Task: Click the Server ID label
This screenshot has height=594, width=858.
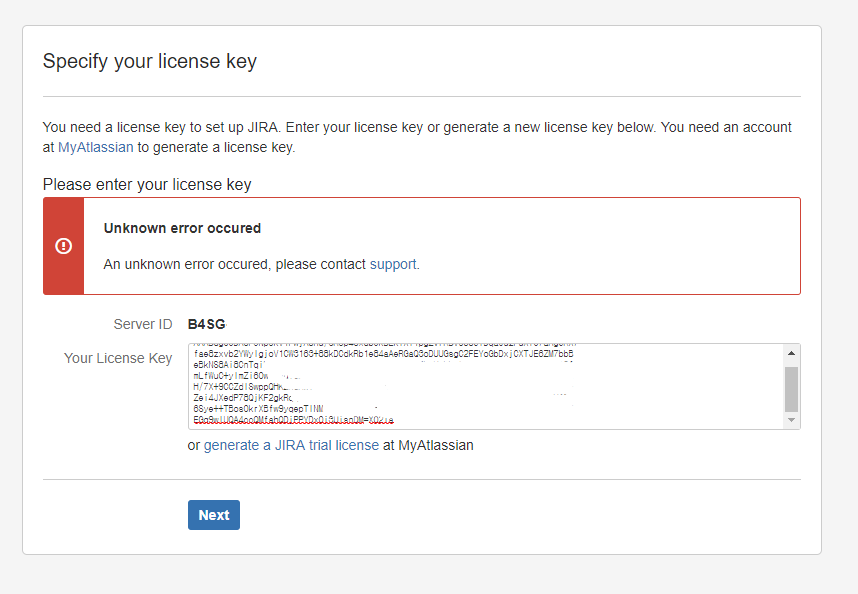Action: pos(143,324)
